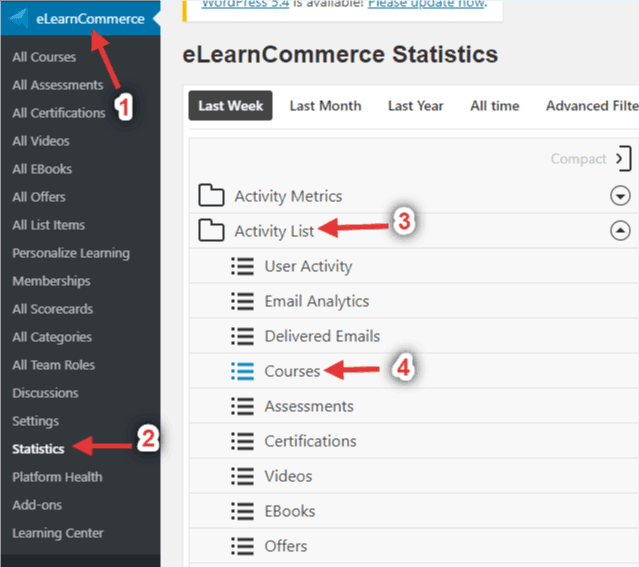Open Discussions in sidebar
This screenshot has width=639, height=567.
pyautogui.click(x=45, y=393)
